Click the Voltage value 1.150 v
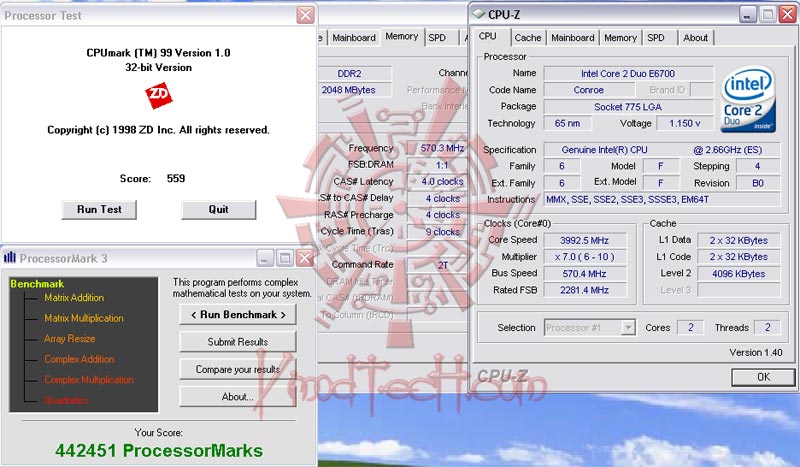Screen dimensions: 800x467 click(685, 123)
